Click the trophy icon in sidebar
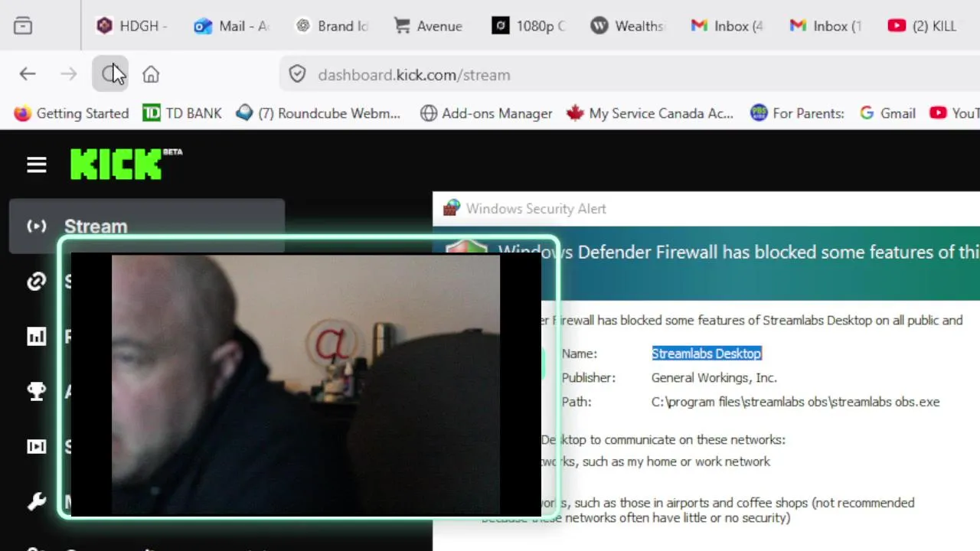The height and width of the screenshot is (551, 980). tap(36, 392)
